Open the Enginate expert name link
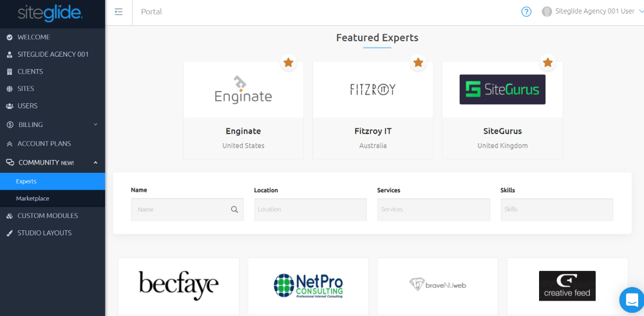 [x=243, y=132]
